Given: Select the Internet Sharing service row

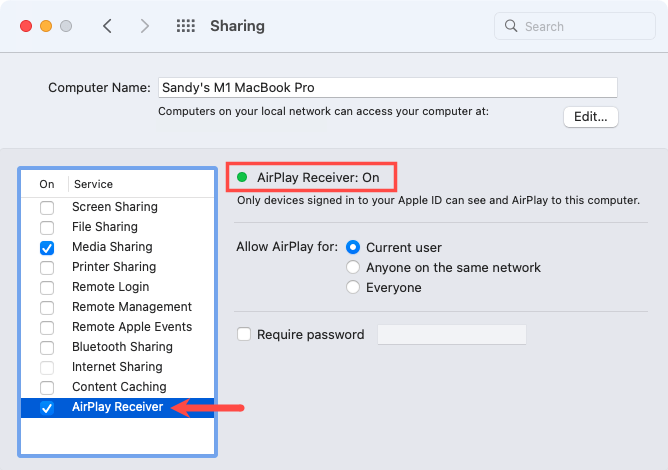Looking at the screenshot, I should coord(118,367).
